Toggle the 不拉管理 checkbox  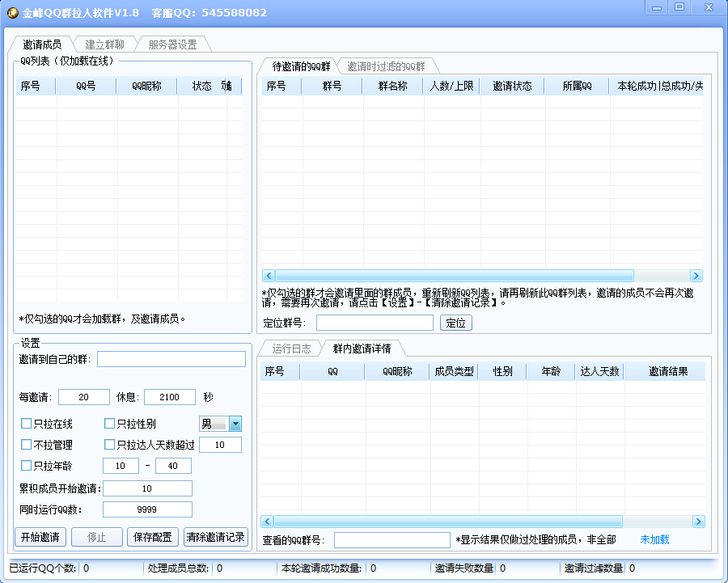coord(27,445)
